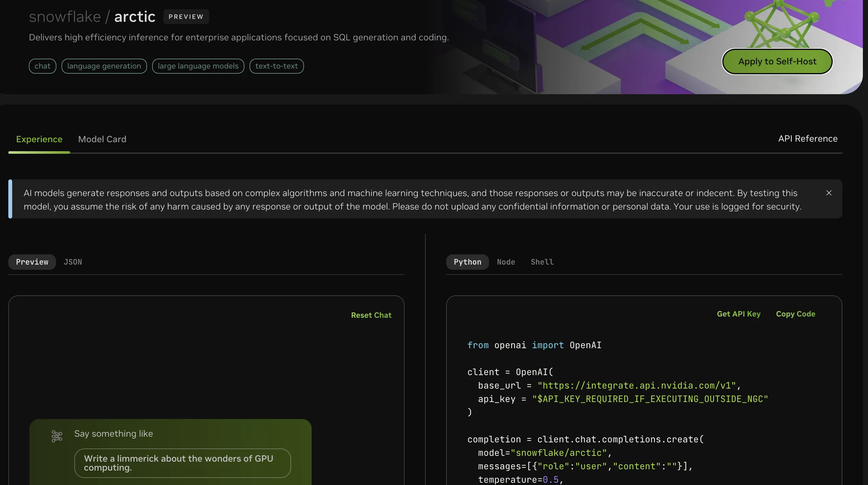Copy the code with Copy Code
Image resolution: width=868 pixels, height=485 pixels.
795,314
